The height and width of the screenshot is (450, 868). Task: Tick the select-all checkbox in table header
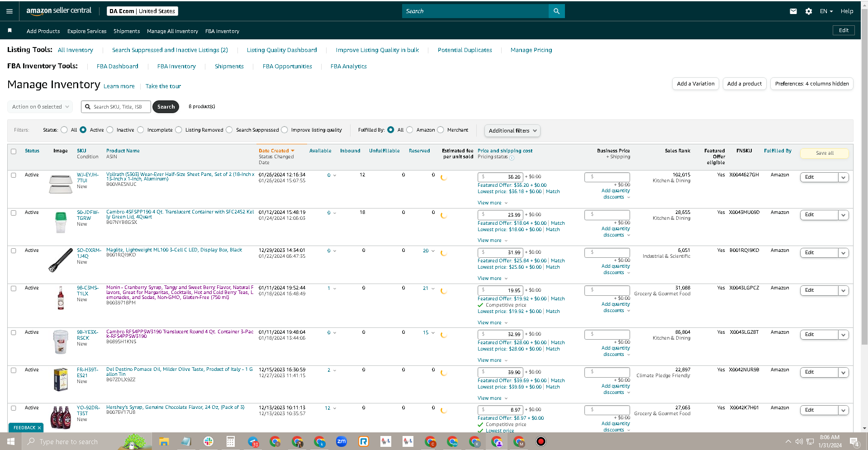tap(14, 152)
